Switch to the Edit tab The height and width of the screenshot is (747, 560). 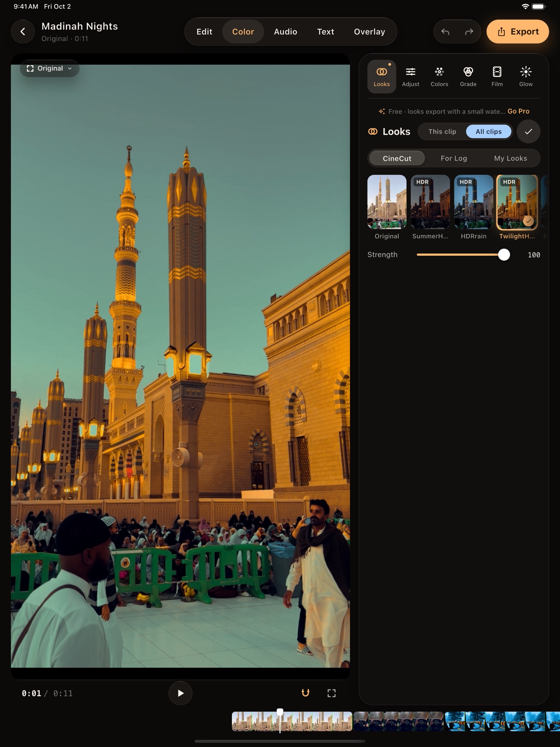(x=204, y=32)
